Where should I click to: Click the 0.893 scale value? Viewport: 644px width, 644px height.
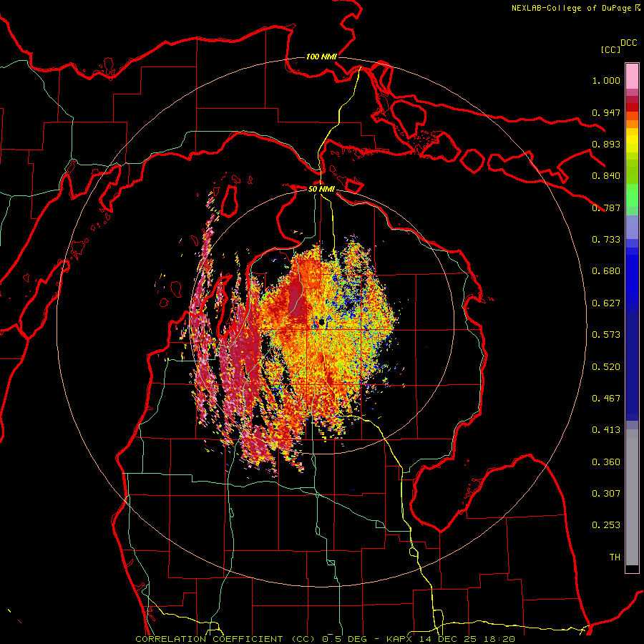pyautogui.click(x=606, y=144)
